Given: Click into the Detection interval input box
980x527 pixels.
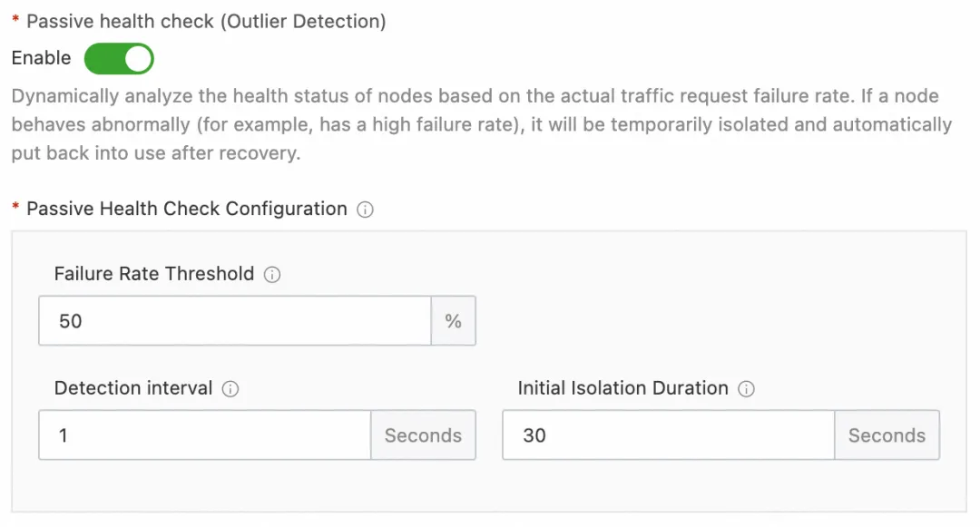Looking at the screenshot, I should coord(204,435).
